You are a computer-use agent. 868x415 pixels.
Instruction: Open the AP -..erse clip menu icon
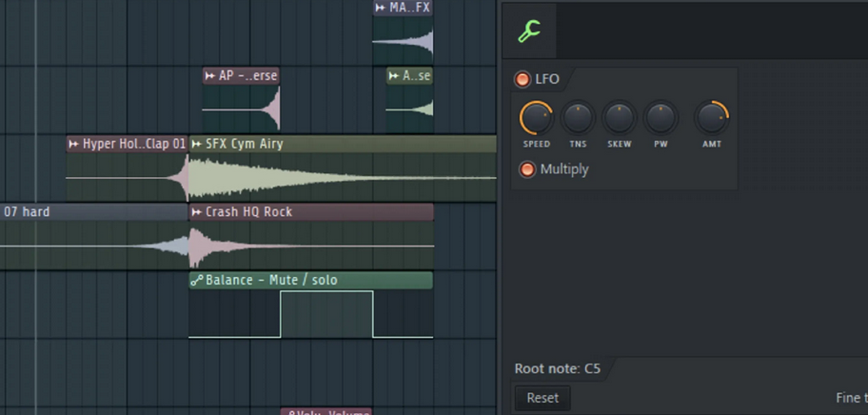pos(209,76)
